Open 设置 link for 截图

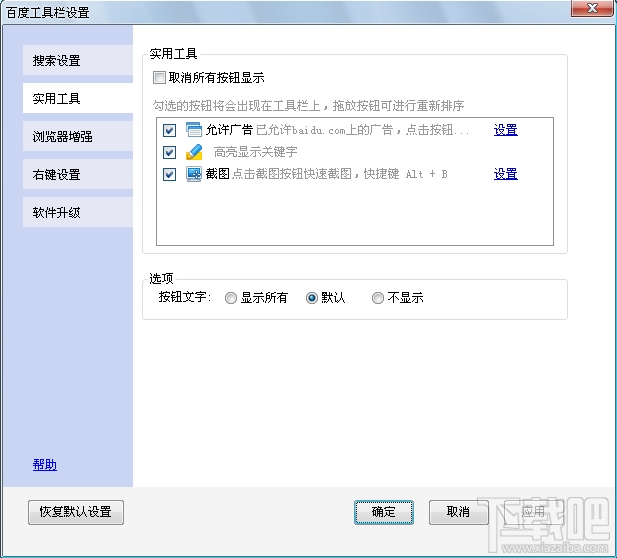(506, 174)
